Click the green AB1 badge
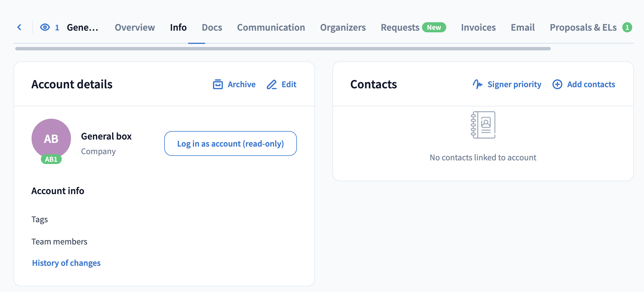 point(51,159)
